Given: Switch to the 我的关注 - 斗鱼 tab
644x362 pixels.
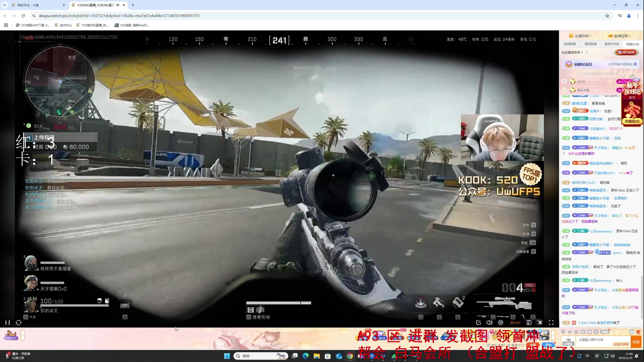Looking at the screenshot, I should (38, 5).
